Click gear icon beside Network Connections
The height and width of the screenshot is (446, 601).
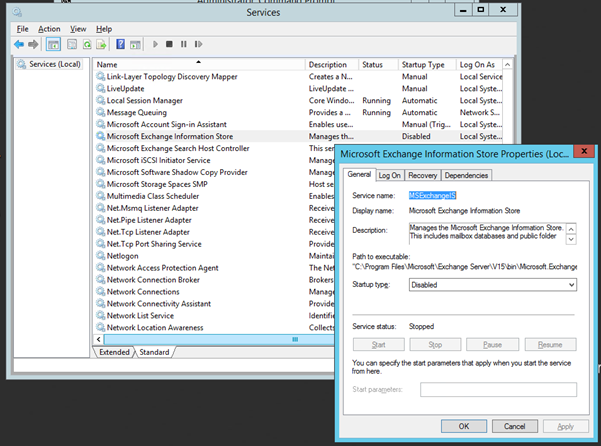pos(100,292)
